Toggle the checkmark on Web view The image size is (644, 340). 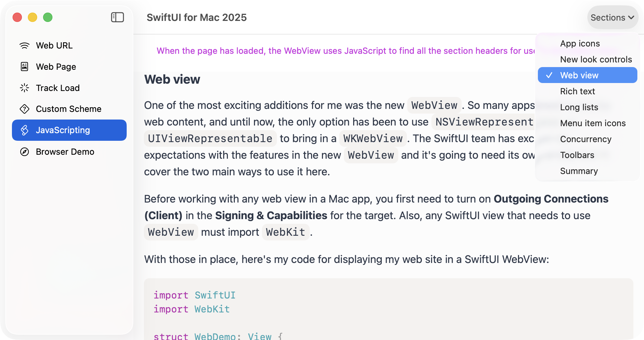coord(549,75)
